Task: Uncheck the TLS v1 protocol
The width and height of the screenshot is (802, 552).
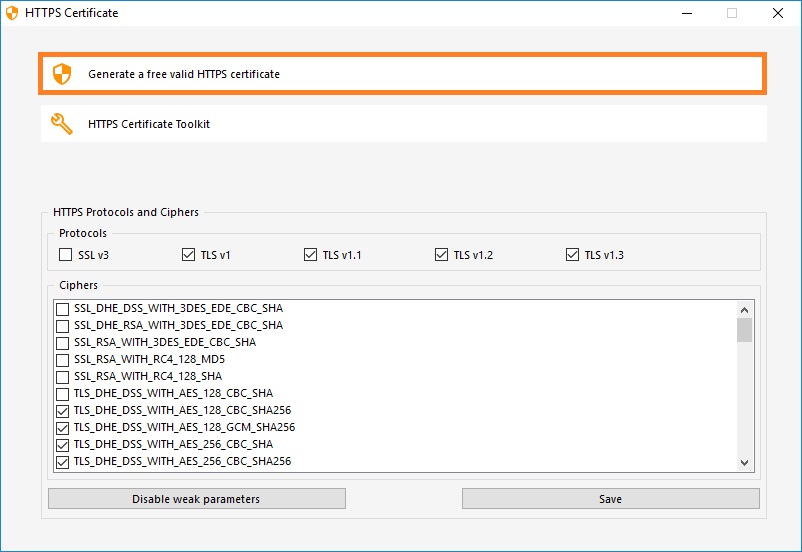Action: (x=189, y=255)
